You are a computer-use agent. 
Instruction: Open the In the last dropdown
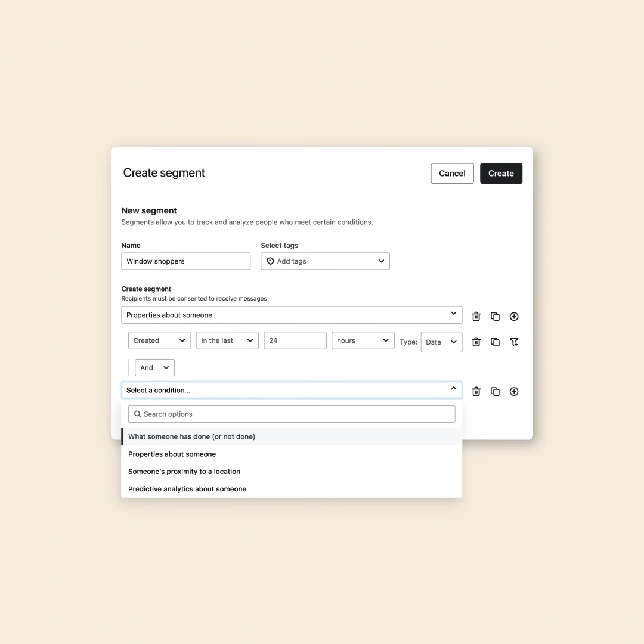tap(227, 340)
